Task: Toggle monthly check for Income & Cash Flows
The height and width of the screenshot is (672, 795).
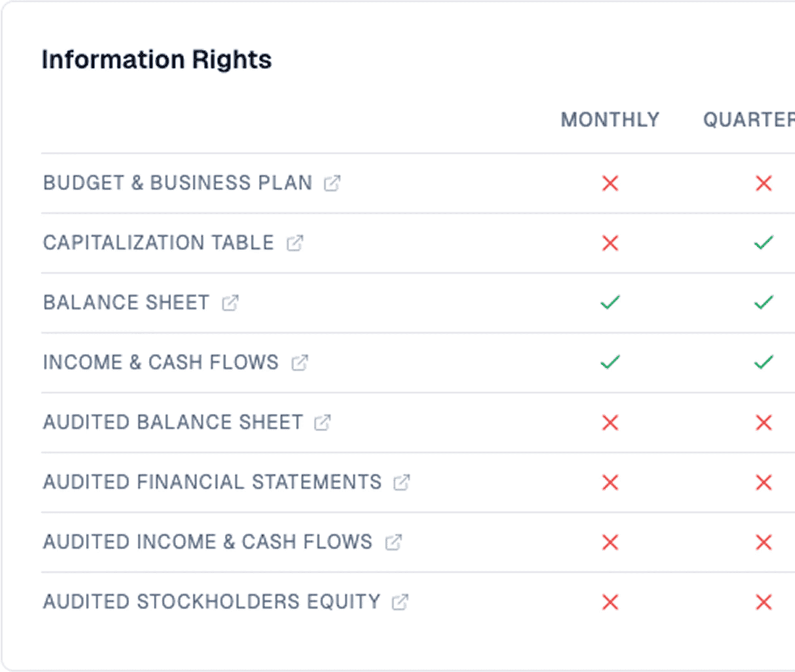Action: click(x=610, y=362)
